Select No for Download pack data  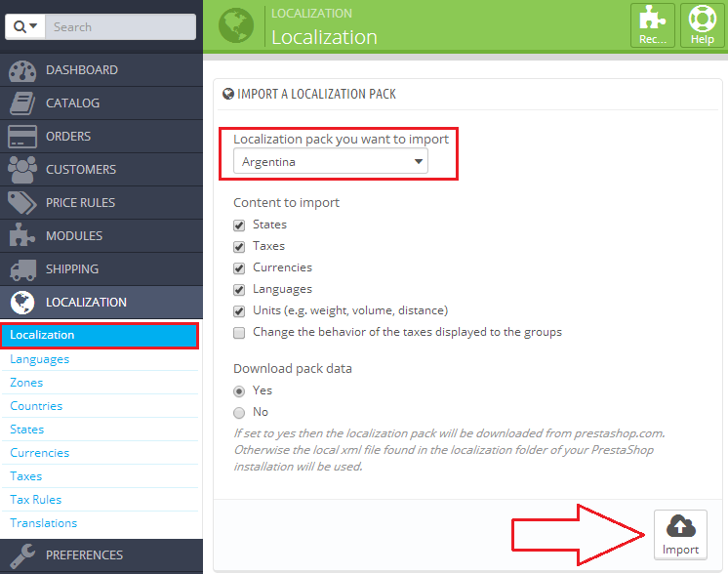[239, 413]
